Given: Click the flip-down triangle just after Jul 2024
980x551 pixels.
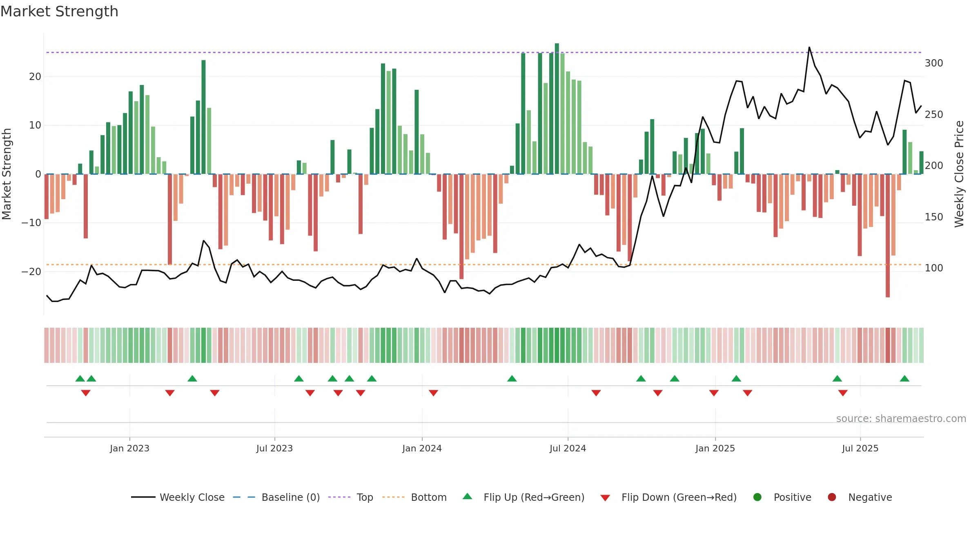Looking at the screenshot, I should click(x=596, y=393).
